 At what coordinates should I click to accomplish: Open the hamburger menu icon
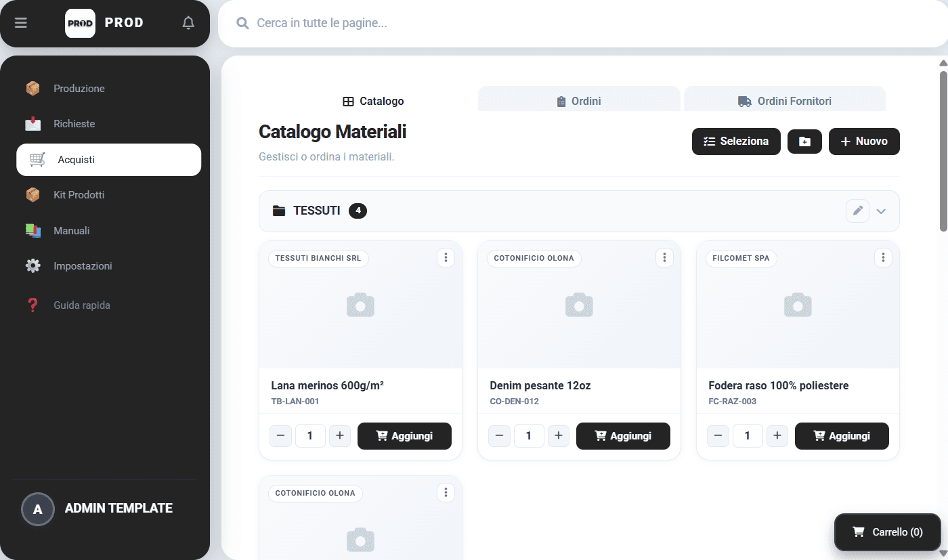click(21, 23)
